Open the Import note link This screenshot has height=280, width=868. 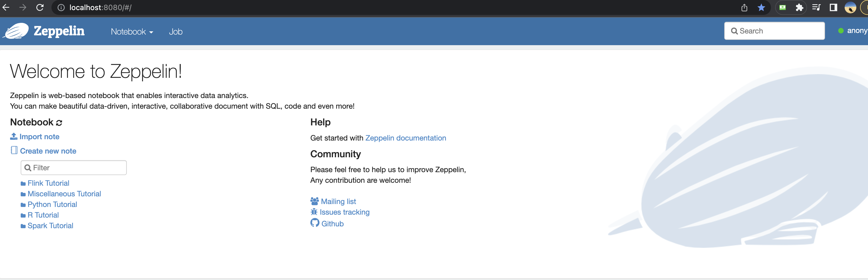(x=40, y=137)
